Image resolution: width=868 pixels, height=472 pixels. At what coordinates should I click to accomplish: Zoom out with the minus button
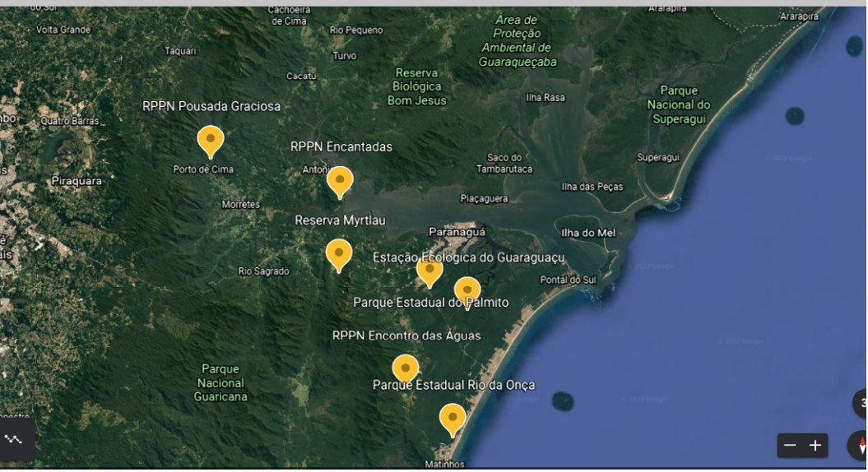click(x=790, y=446)
